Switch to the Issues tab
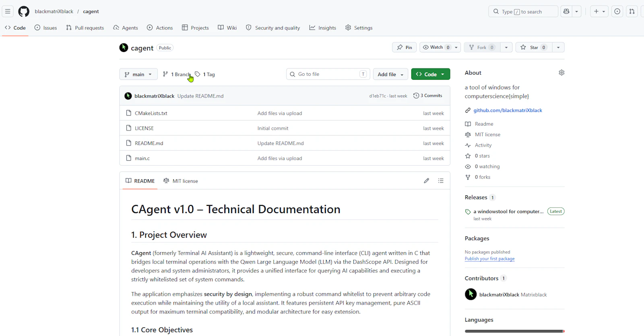This screenshot has width=644, height=336. 45,28
